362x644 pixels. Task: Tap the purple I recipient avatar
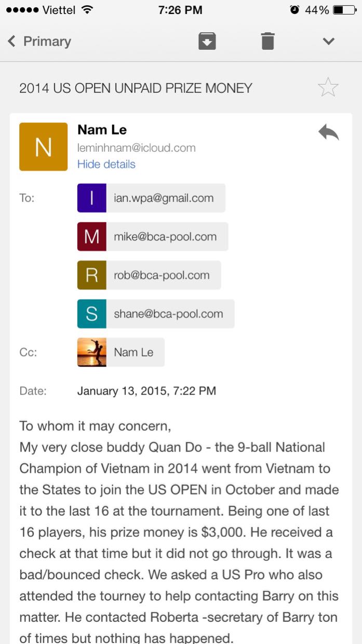tap(92, 198)
